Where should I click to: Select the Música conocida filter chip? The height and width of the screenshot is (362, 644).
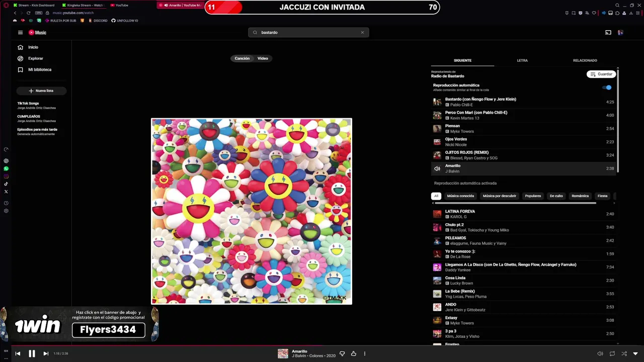click(x=460, y=196)
